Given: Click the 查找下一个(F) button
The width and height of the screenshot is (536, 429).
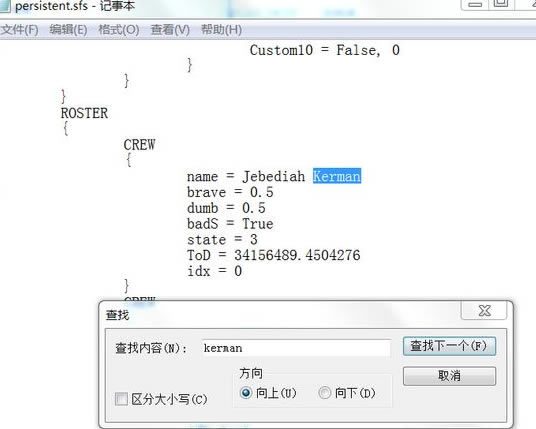Looking at the screenshot, I should pos(449,346).
